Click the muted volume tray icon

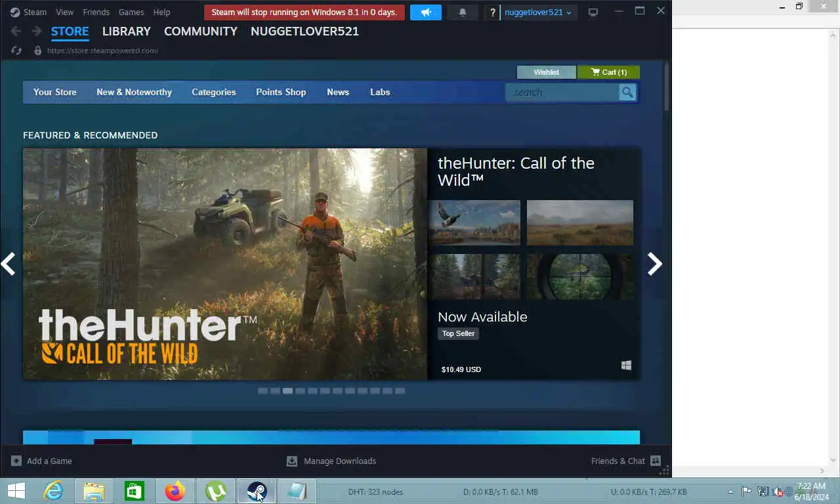778,492
